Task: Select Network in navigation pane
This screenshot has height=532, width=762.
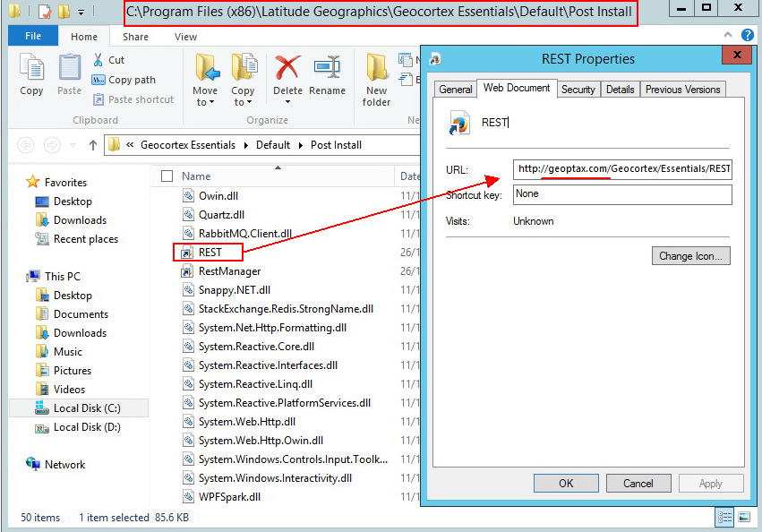Action: coord(64,465)
